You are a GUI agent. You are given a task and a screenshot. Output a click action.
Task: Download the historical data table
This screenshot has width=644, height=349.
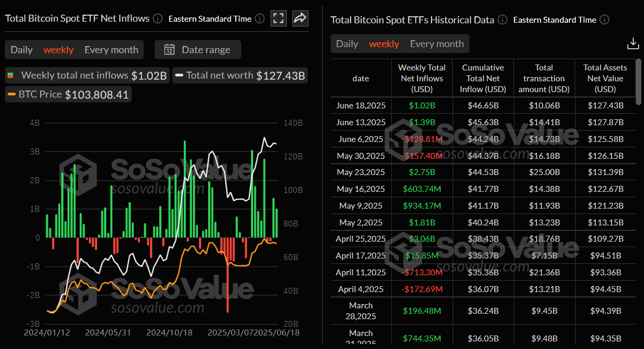[x=633, y=42]
